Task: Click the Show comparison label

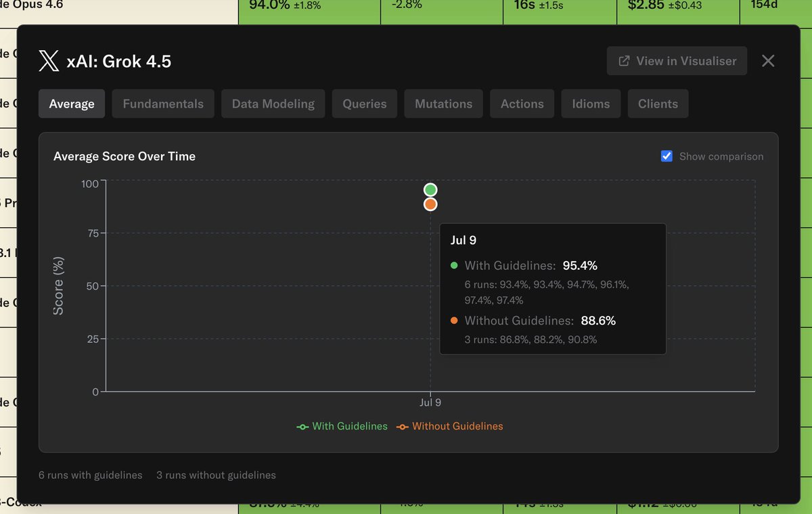Action: pos(721,156)
